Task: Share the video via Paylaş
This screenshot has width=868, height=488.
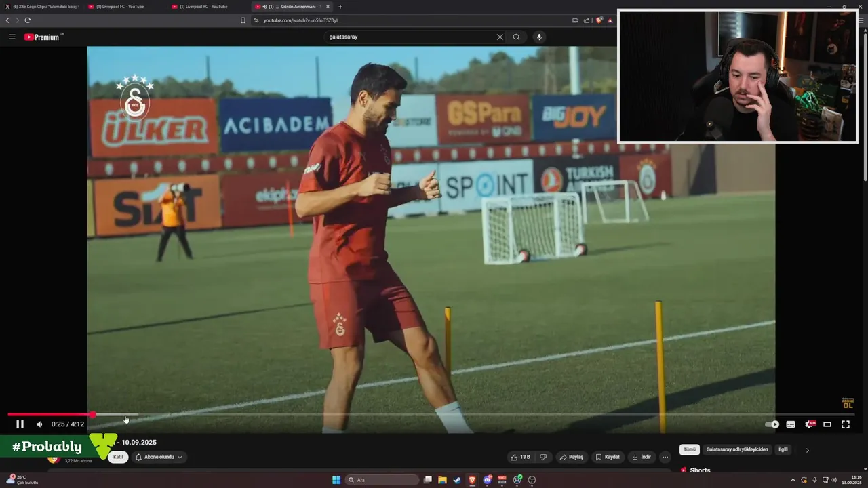Action: 571,457
